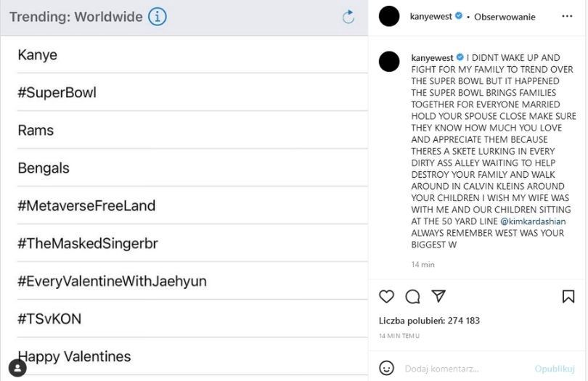Viewport: 588px width, 381px height.
Task: Open the emoji picker in the comment box
Action: click(387, 367)
